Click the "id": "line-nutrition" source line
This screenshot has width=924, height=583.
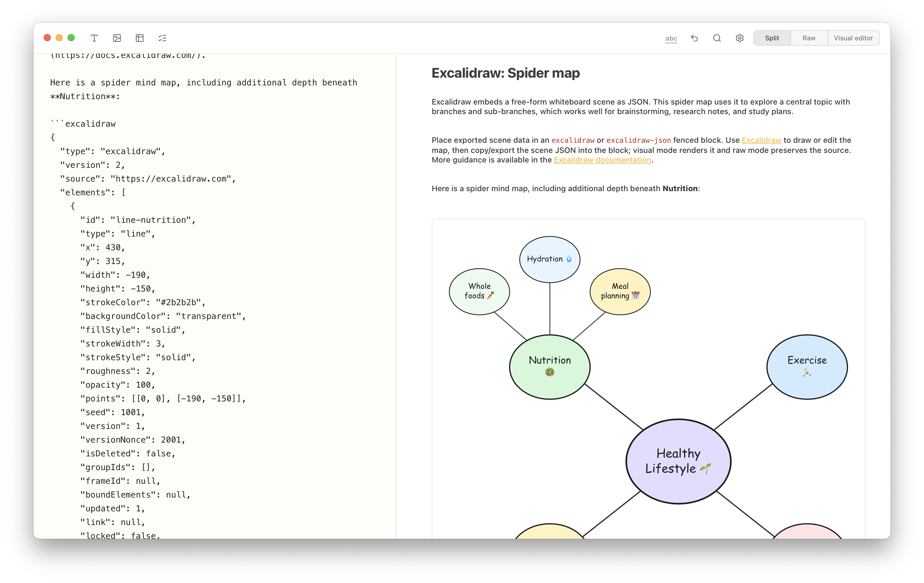point(138,220)
